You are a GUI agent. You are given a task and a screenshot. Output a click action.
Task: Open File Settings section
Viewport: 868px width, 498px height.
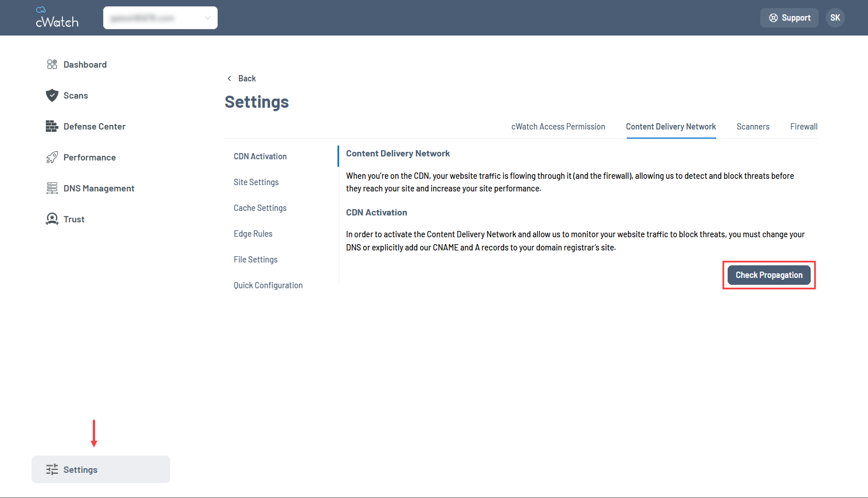[256, 260]
